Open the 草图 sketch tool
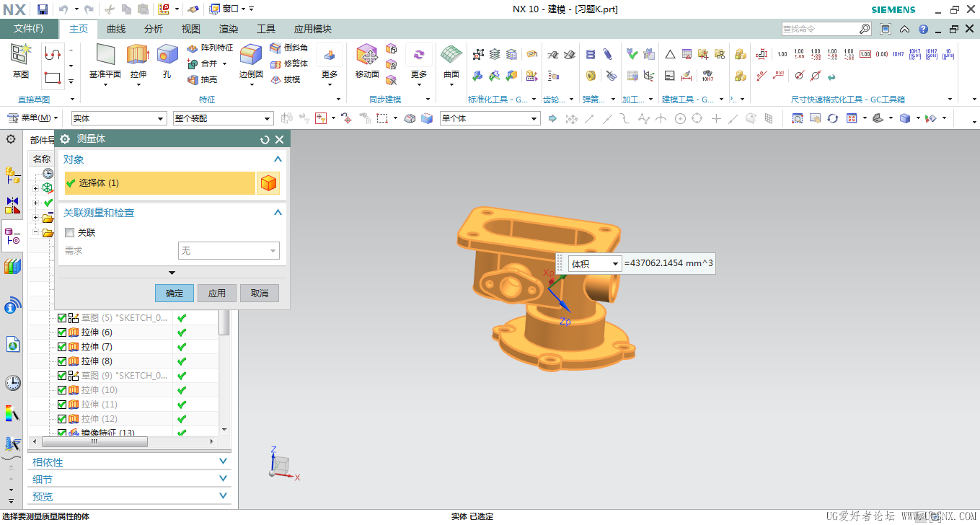The height and width of the screenshot is (525, 980). [21, 61]
